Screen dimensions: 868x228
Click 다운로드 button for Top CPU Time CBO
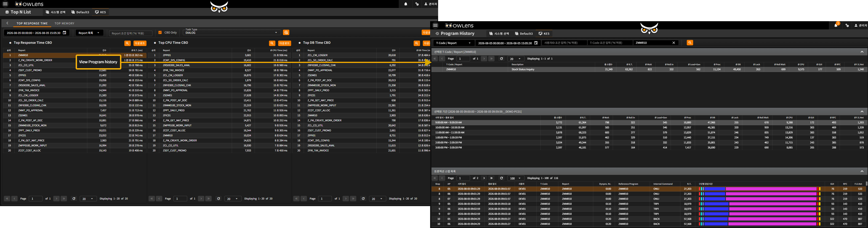pos(284,43)
